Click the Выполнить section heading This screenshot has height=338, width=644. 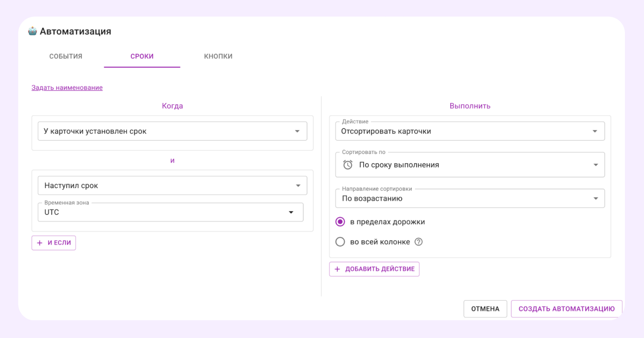pyautogui.click(x=470, y=106)
